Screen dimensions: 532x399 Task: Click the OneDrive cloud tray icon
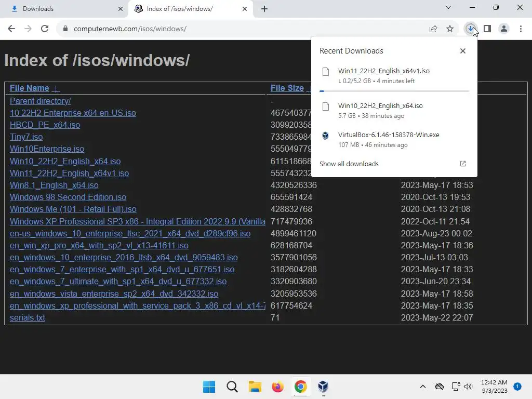point(440,387)
